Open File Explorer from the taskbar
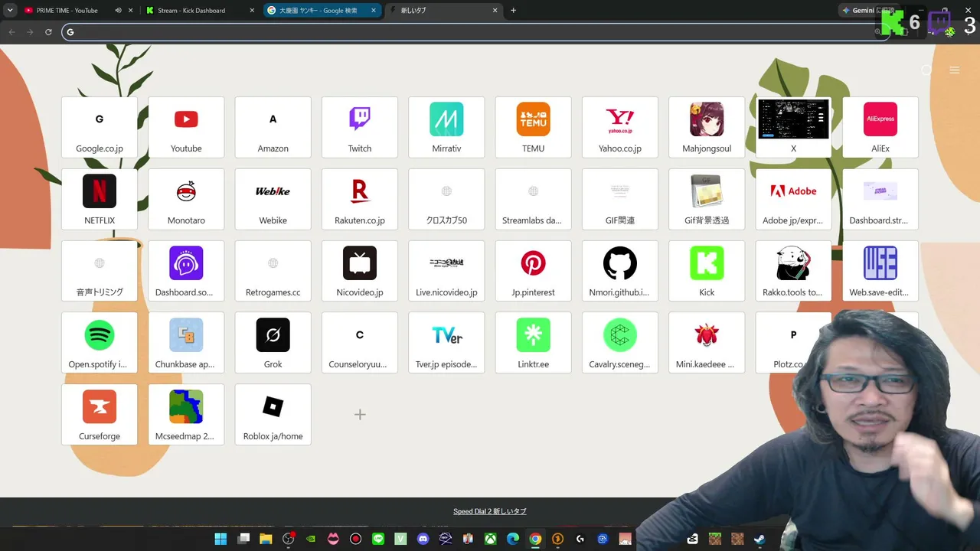Screen dimensions: 980x551 click(x=266, y=539)
